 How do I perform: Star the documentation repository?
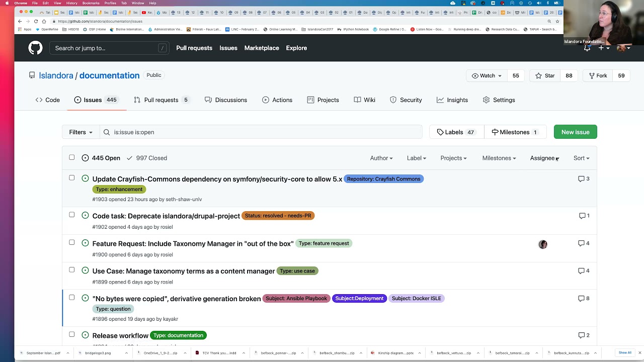pyautogui.click(x=545, y=75)
